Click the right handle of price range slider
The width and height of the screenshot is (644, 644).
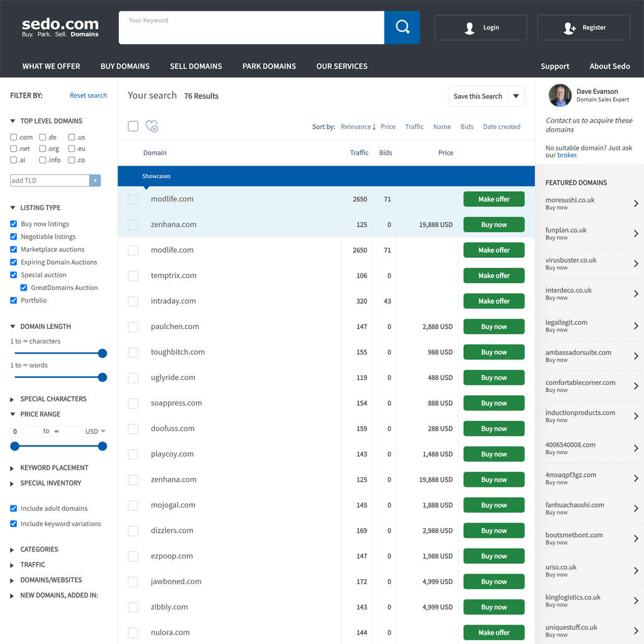pos(103,447)
